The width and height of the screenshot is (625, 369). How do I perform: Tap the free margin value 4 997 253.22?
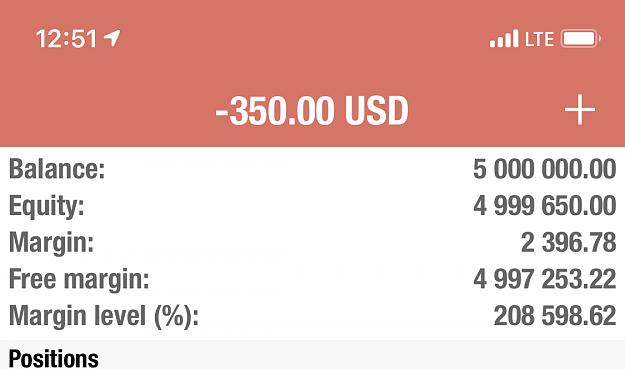point(544,279)
